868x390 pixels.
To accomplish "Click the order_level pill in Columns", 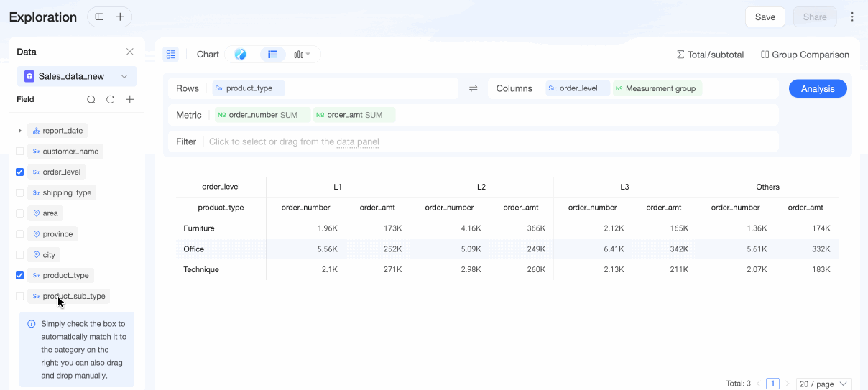I will [x=578, y=88].
